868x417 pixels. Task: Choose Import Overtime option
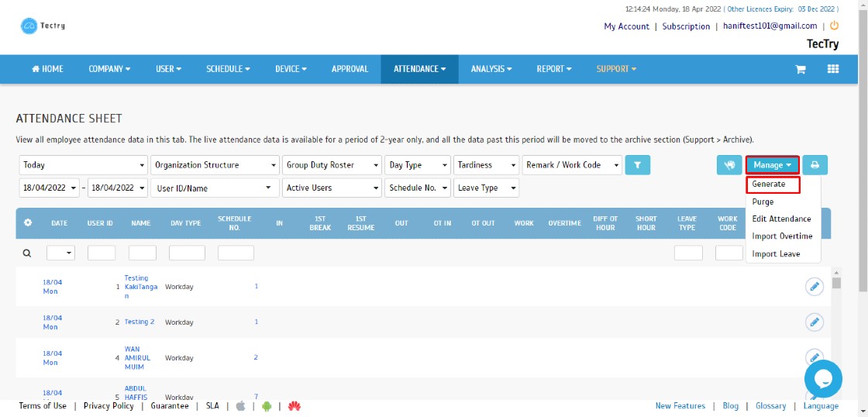point(783,236)
